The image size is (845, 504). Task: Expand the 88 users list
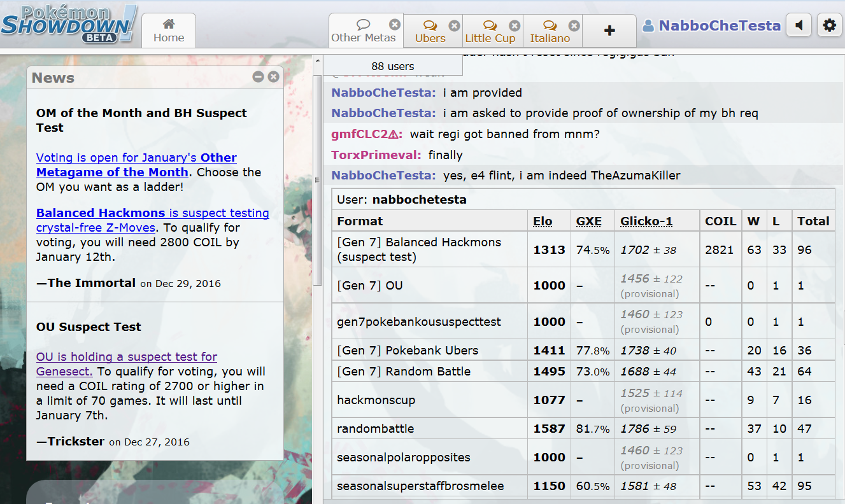coord(392,66)
